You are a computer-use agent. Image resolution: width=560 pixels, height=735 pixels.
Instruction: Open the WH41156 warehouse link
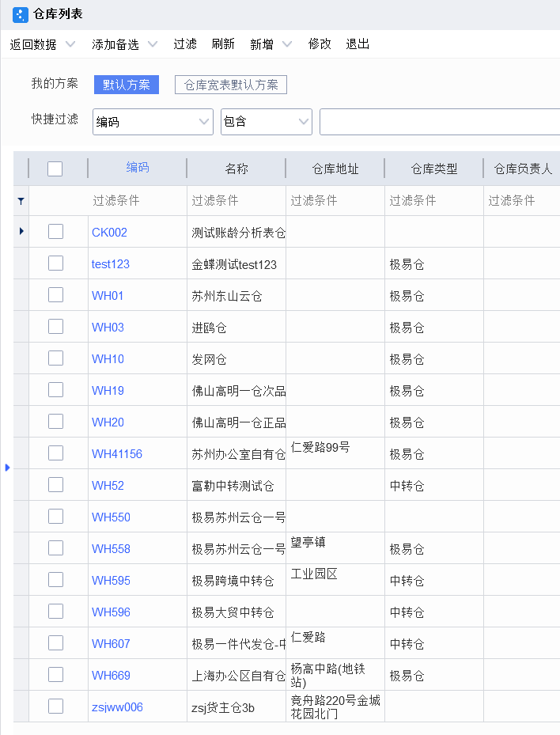(x=117, y=454)
